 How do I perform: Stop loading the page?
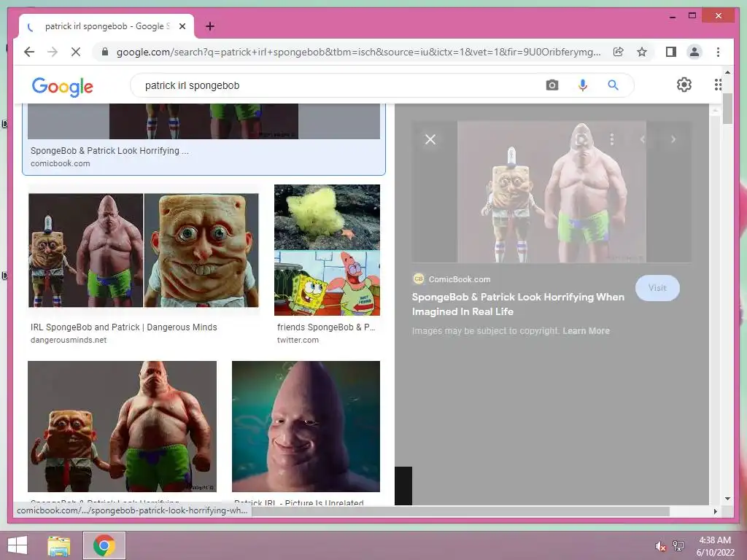(x=76, y=52)
